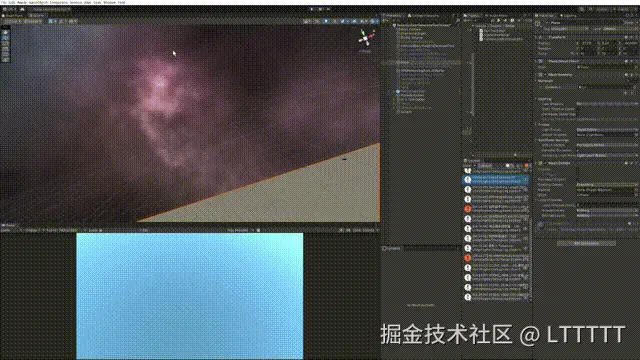640x360 pixels.
Task: Open the Window menu
Action: coord(109,2)
